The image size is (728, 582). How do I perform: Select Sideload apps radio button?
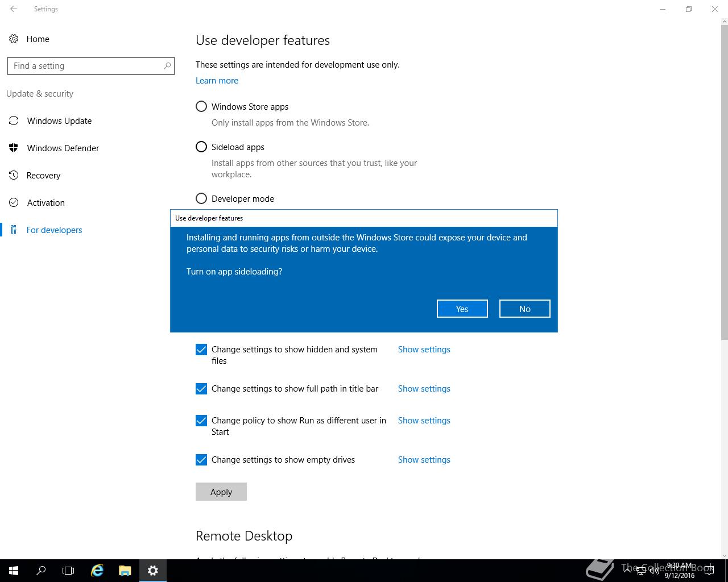[201, 147]
